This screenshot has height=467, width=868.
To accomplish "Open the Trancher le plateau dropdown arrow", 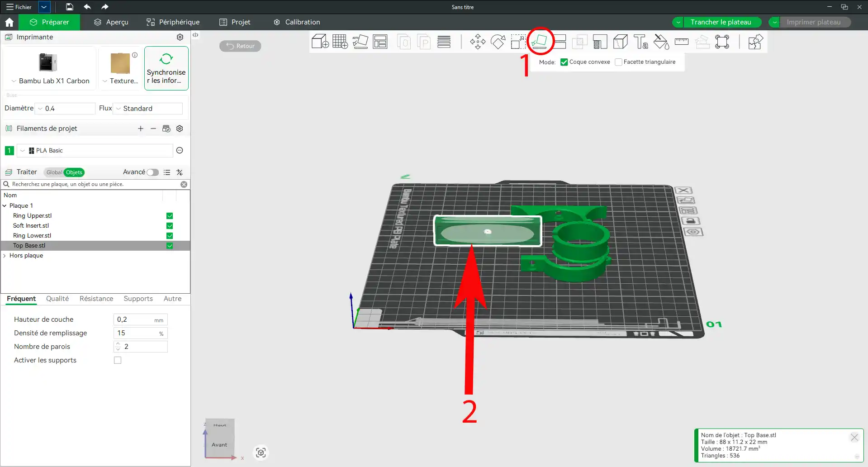I will point(678,22).
